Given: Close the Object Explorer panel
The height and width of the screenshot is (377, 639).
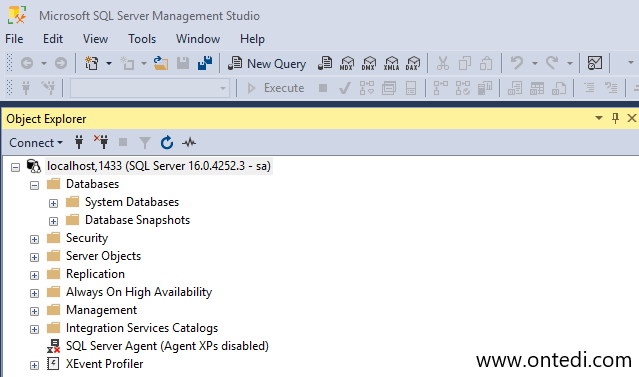Looking at the screenshot, I should pyautogui.click(x=632, y=118).
